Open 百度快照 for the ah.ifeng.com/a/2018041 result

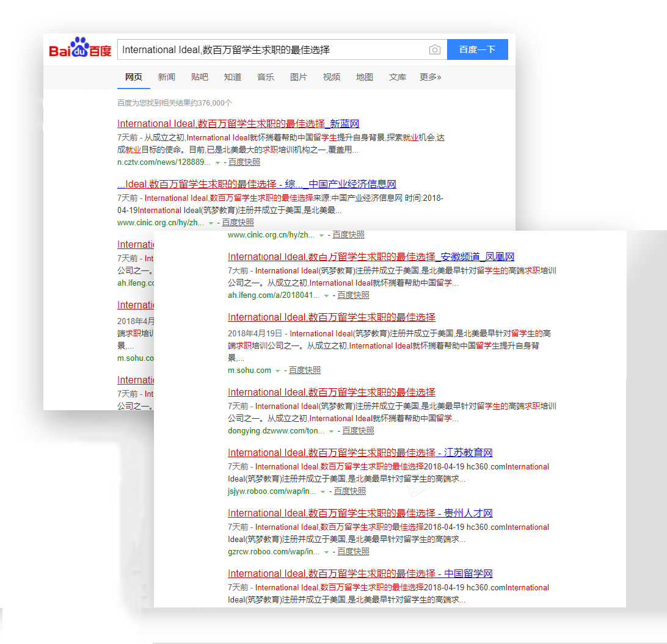tap(353, 295)
